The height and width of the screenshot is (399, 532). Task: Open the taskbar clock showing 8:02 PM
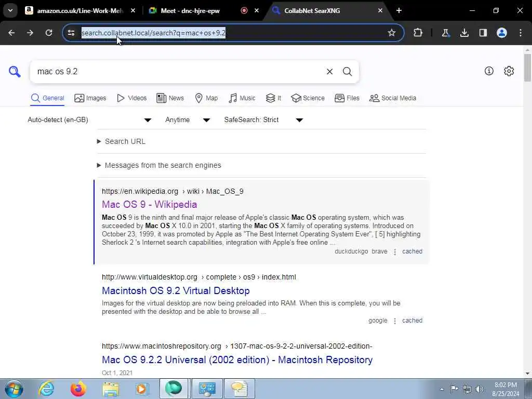[506, 389]
